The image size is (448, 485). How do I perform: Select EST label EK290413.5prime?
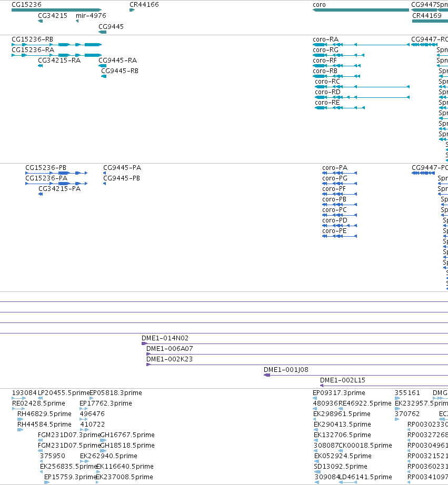(x=342, y=425)
